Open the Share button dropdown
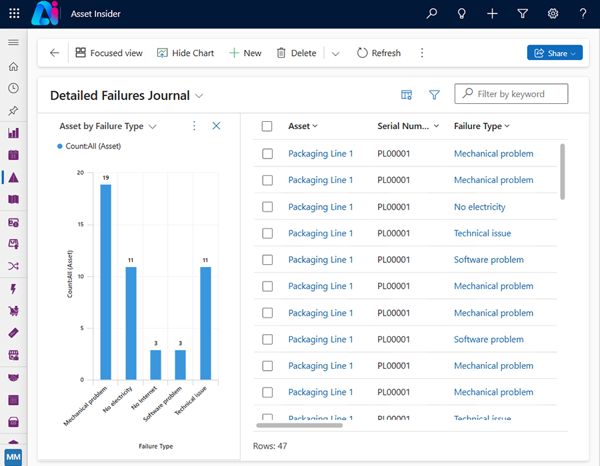Viewport: 600px width, 466px height. 555,53
